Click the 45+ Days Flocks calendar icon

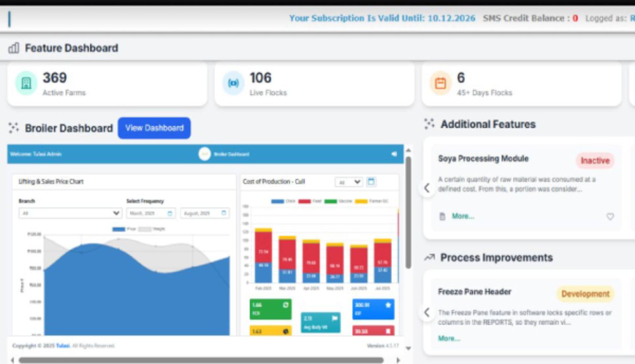[x=441, y=83]
